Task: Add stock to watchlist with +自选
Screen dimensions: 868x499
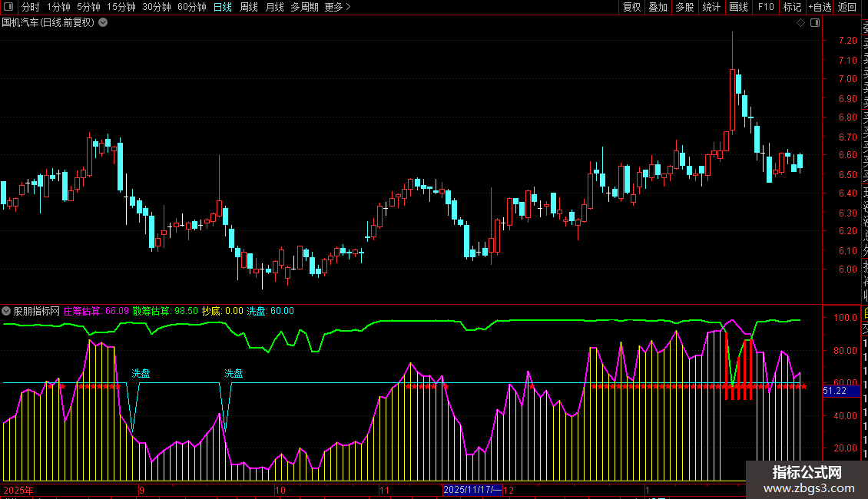Action: point(820,8)
